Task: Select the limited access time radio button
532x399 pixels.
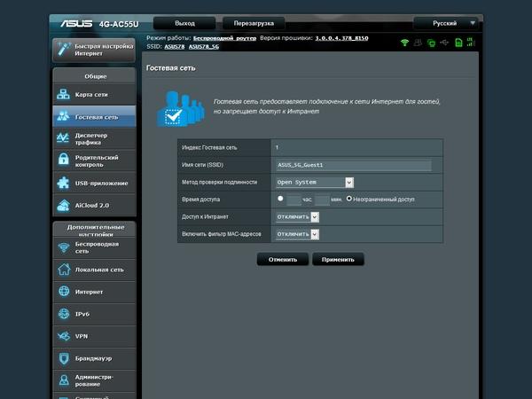Action: click(280, 199)
